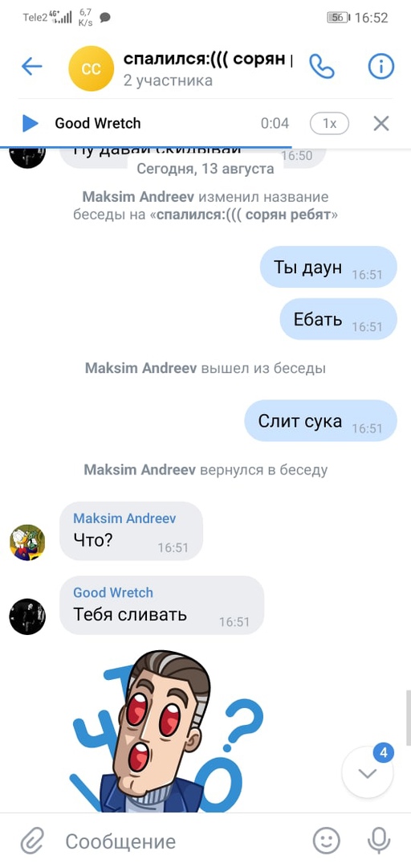Open Maksim Andreev's name in the Что? message
Image resolution: width=411 pixels, height=868 pixels.
[124, 518]
